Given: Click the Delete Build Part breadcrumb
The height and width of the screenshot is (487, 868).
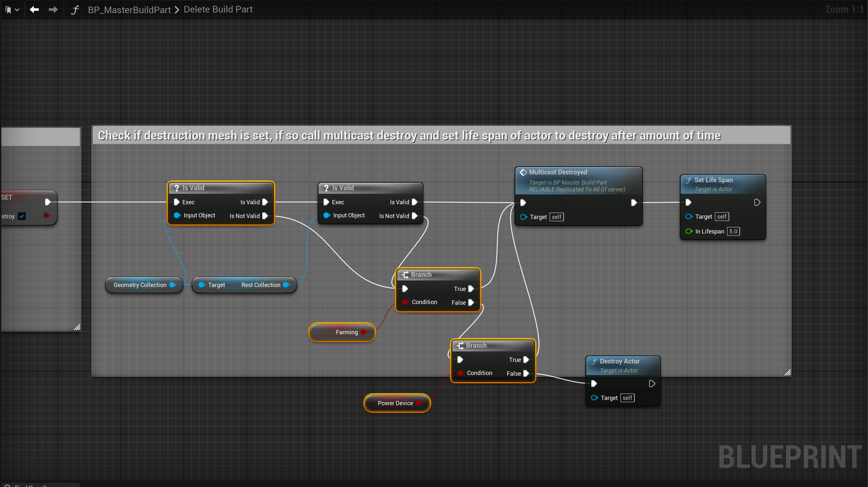Looking at the screenshot, I should (x=218, y=10).
